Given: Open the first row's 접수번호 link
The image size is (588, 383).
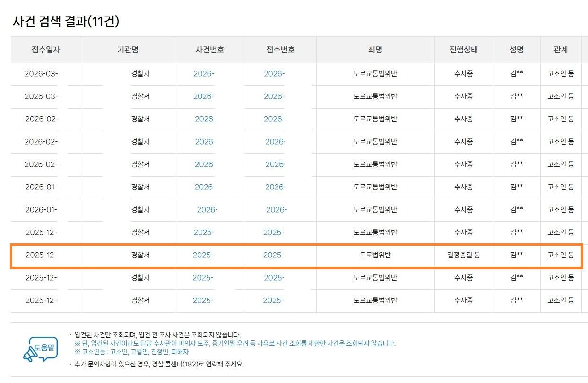Looking at the screenshot, I should [x=274, y=74].
